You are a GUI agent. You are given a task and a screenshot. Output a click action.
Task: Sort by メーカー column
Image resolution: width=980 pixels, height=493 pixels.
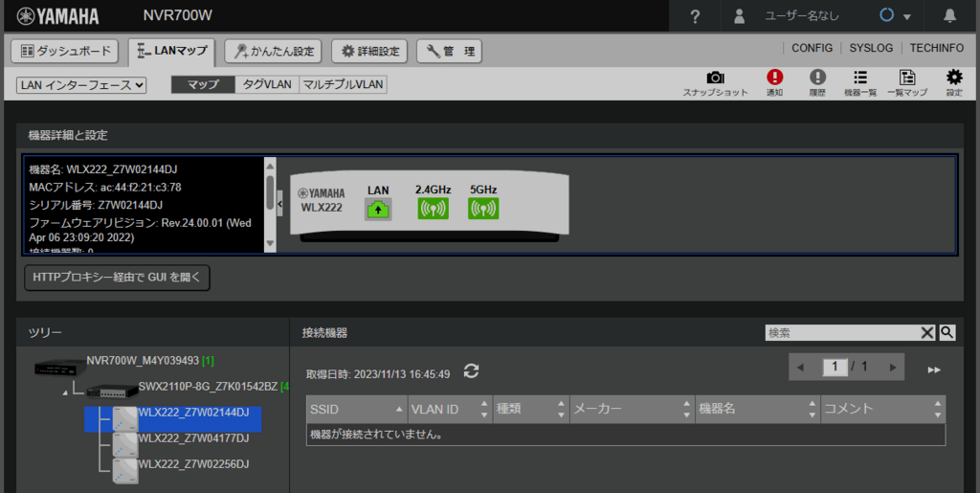click(633, 410)
